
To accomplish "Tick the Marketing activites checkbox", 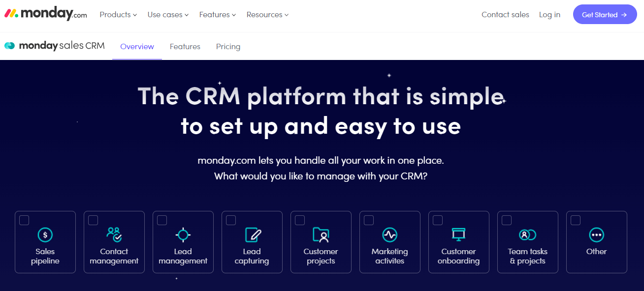I will pyautogui.click(x=369, y=220).
